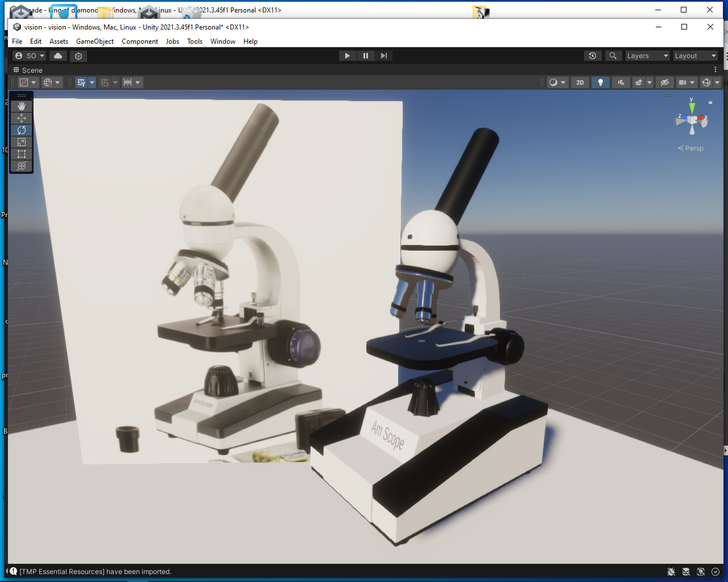Open the Tools menu

tap(195, 41)
